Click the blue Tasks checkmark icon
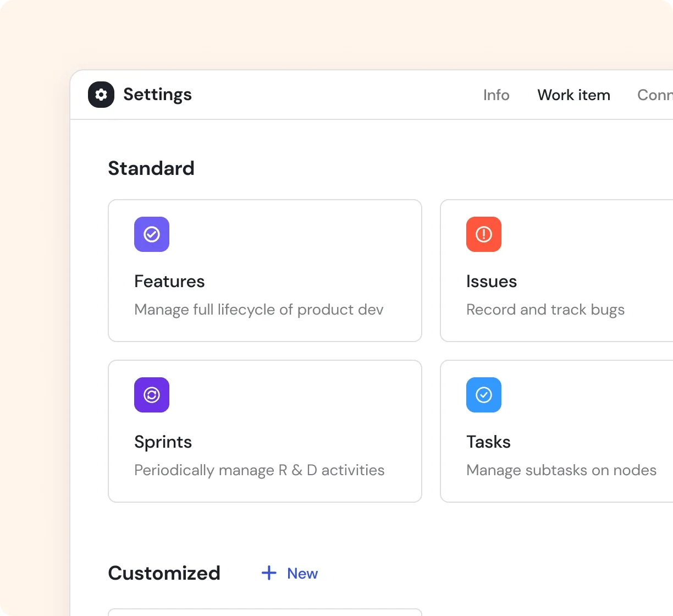Screen dimensions: 673x616 click(484, 395)
